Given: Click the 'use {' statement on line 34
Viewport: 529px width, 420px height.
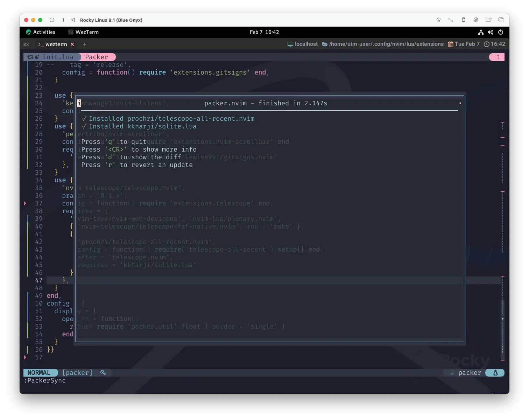Looking at the screenshot, I should [64, 180].
